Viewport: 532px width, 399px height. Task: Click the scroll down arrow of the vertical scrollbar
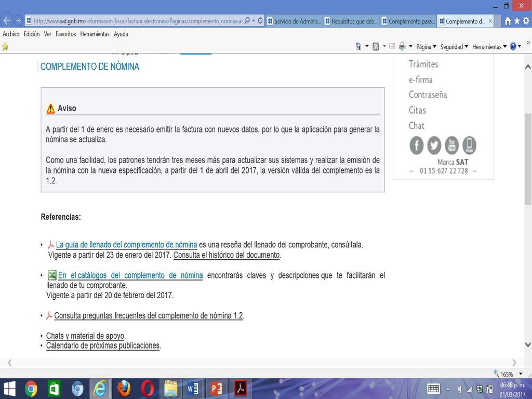click(x=528, y=345)
